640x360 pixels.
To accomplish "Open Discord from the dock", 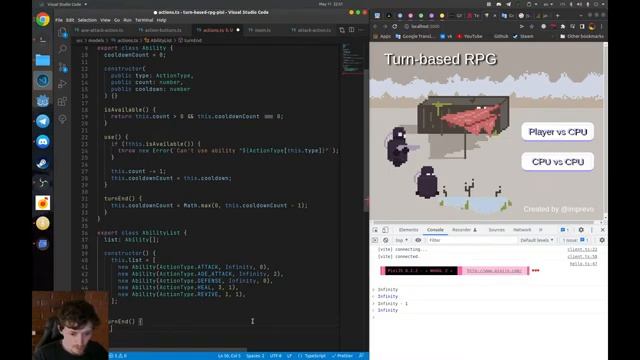I will 43,142.
